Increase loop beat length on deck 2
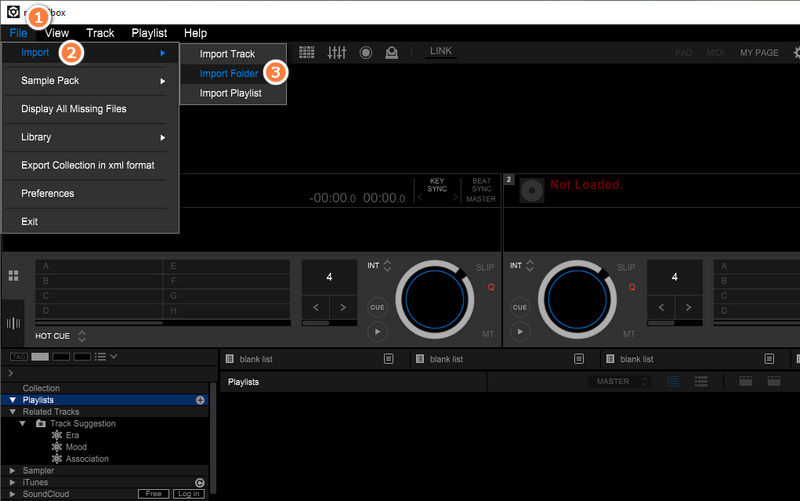The height and width of the screenshot is (501, 800). click(x=688, y=307)
